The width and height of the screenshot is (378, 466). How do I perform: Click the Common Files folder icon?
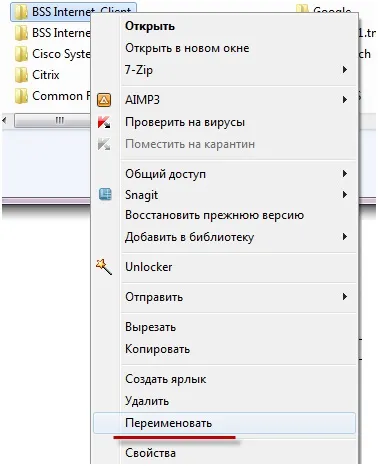tap(21, 96)
